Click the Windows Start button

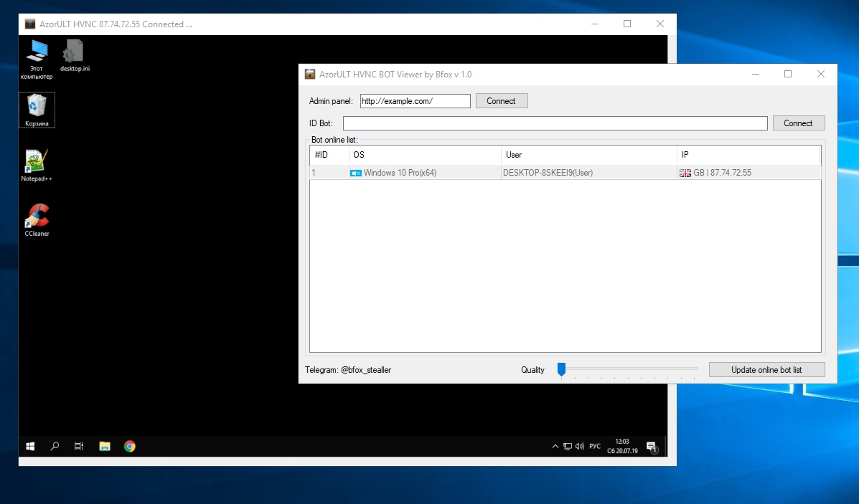tap(30, 446)
